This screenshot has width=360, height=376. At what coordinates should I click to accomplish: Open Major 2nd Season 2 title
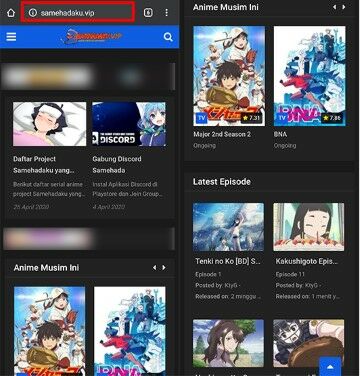point(222,134)
